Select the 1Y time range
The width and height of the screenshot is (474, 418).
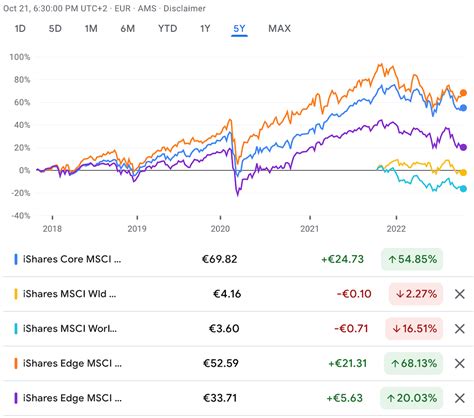click(205, 29)
